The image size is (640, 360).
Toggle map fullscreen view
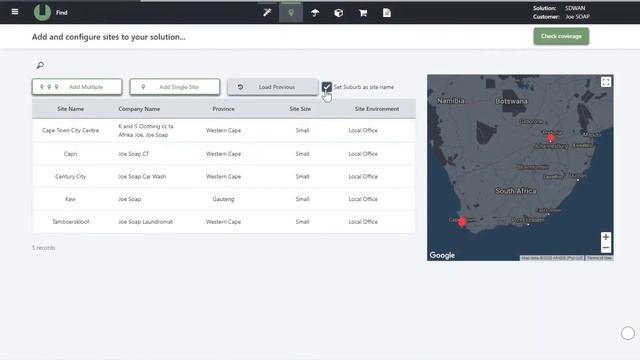click(x=606, y=82)
